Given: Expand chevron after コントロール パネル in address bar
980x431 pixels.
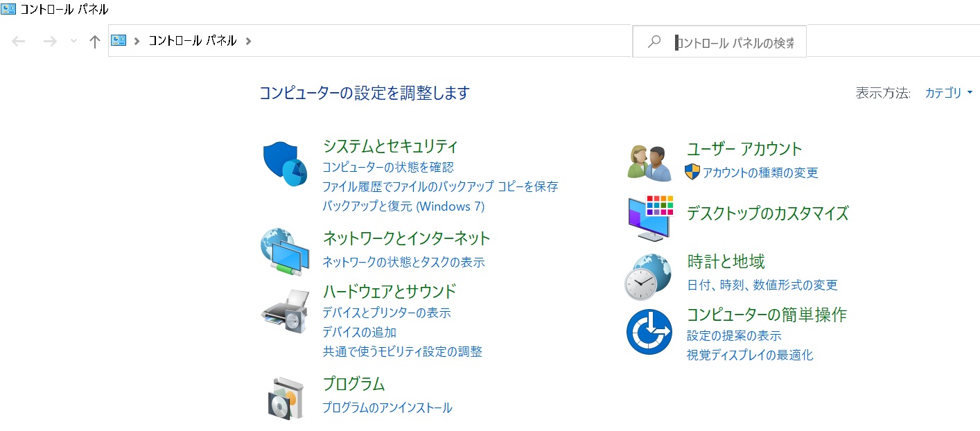Looking at the screenshot, I should (249, 41).
